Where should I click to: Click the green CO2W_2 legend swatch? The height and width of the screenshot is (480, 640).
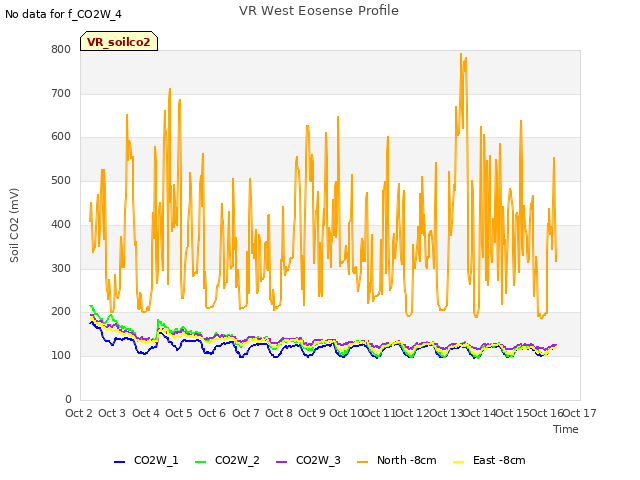pyautogui.click(x=200, y=462)
